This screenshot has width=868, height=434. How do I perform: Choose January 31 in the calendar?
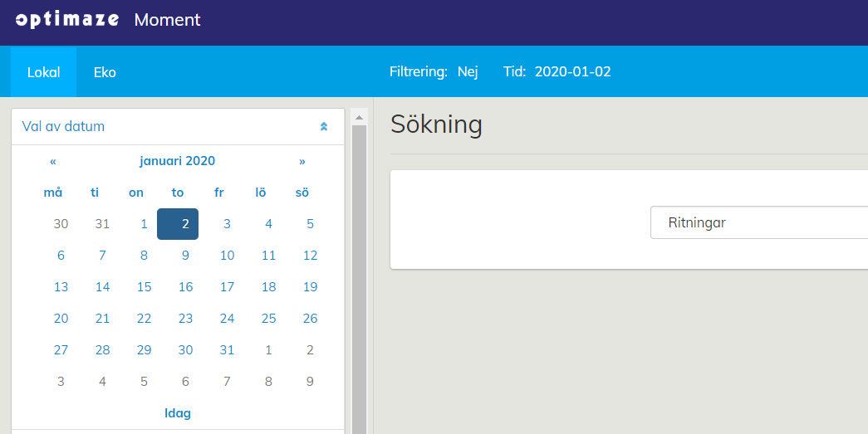[x=227, y=350]
